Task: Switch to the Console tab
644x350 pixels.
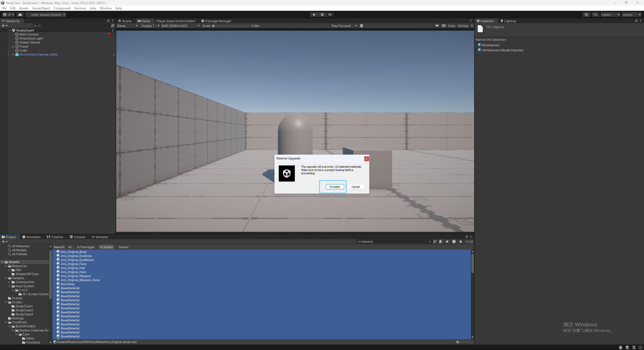Action: point(77,237)
